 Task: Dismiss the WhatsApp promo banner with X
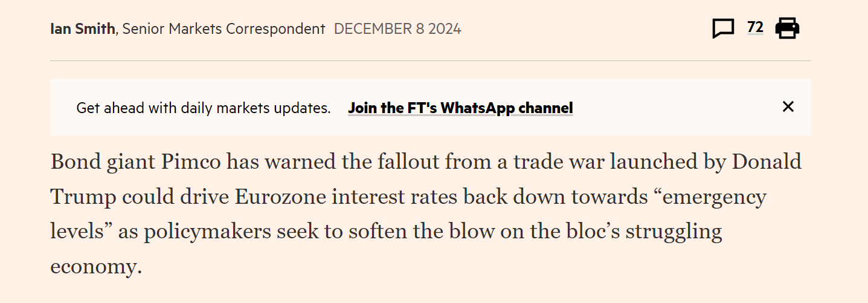(x=788, y=107)
